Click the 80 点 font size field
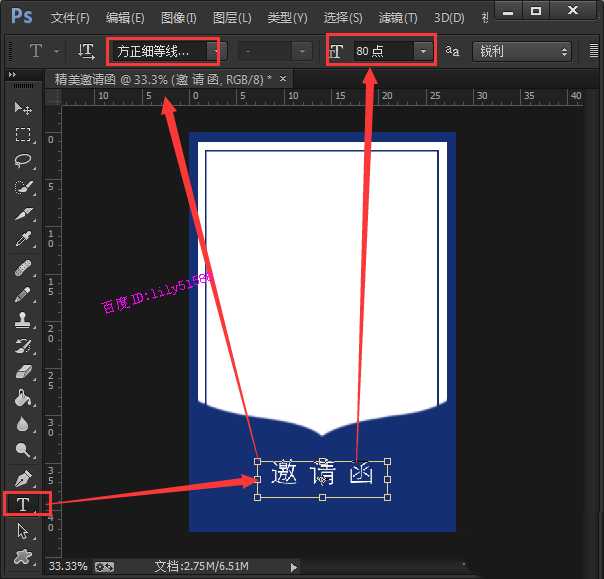604x579 pixels. [384, 51]
